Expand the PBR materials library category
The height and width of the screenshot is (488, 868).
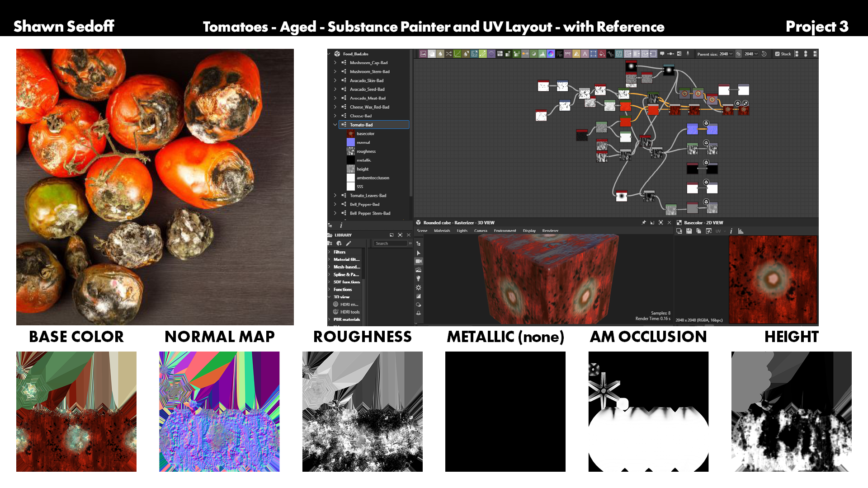329,319
